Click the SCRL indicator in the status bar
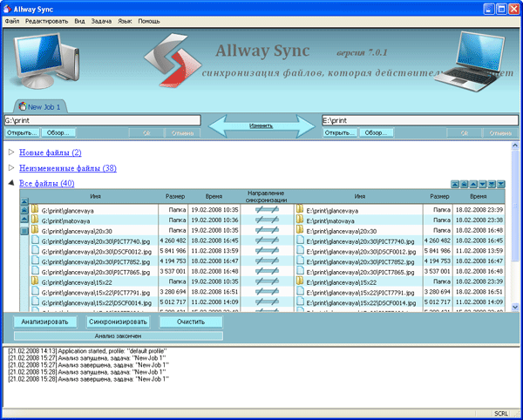 tap(501, 414)
